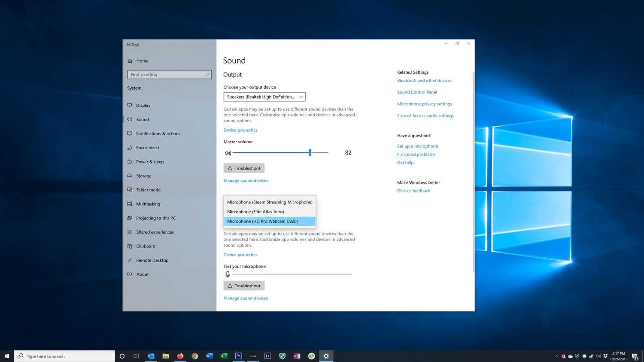Click the Storage drive icon in sidebar
Viewport: 644px width, 362px height.
pos(130,176)
